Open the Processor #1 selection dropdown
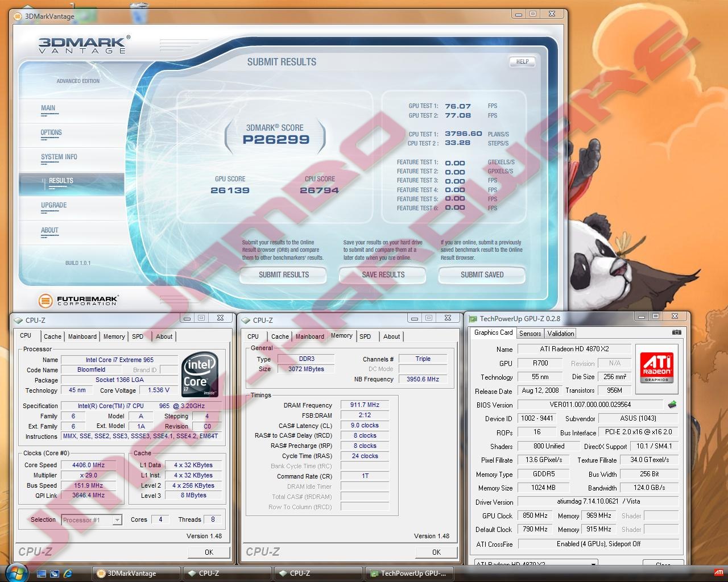728x582 pixels. pos(117,519)
